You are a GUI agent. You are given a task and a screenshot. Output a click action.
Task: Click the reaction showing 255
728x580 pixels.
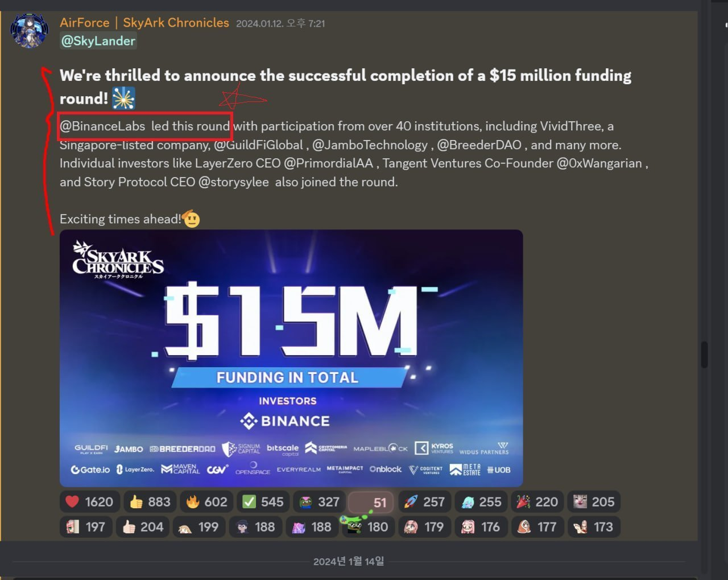pyautogui.click(x=481, y=501)
